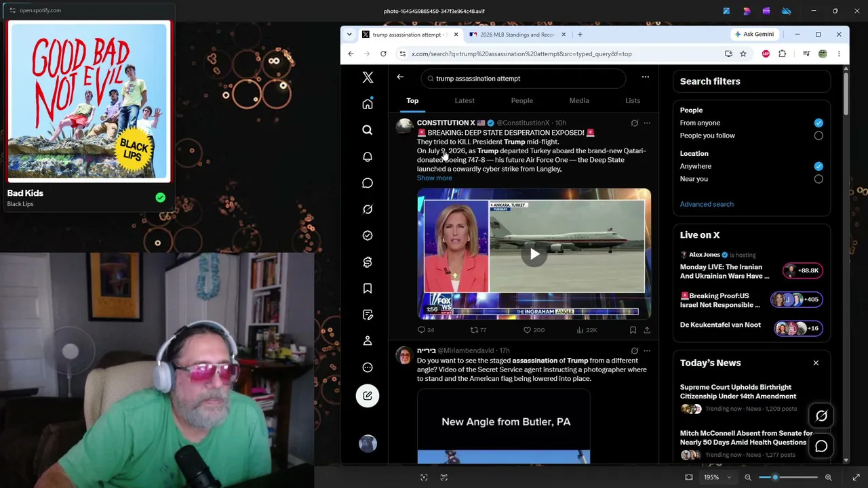868x488 pixels.
Task: Open Chrome three-dot menu
Action: [x=839, y=54]
